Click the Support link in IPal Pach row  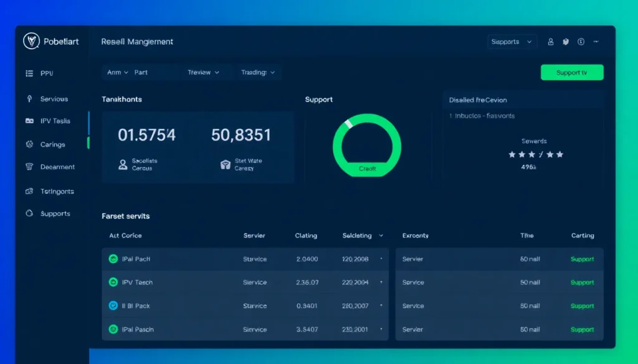(582, 259)
